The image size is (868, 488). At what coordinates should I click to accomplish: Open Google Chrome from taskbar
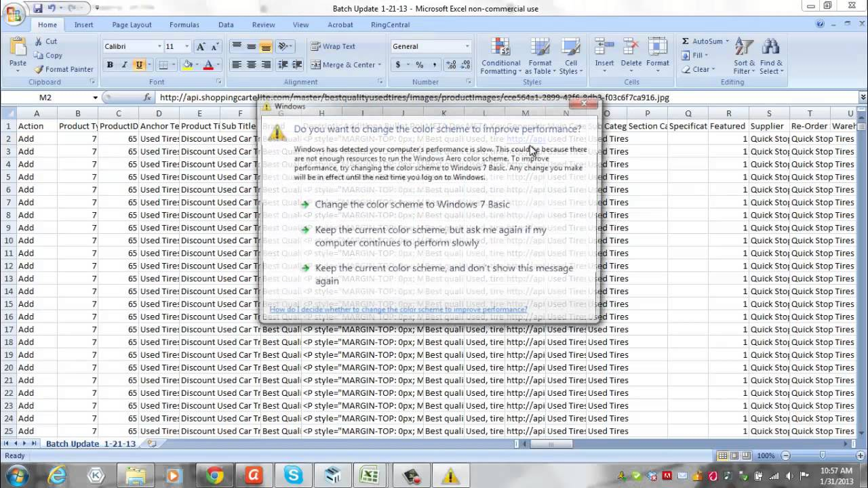[215, 476]
